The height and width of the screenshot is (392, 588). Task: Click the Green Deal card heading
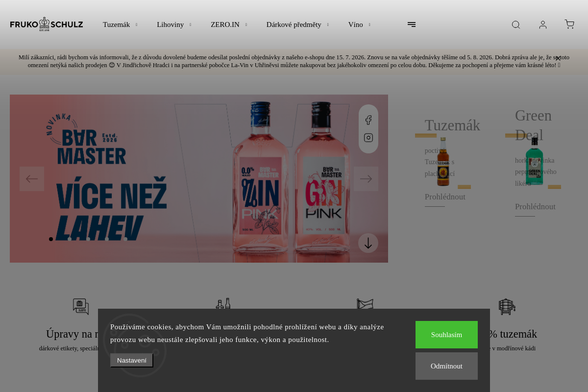click(x=534, y=125)
